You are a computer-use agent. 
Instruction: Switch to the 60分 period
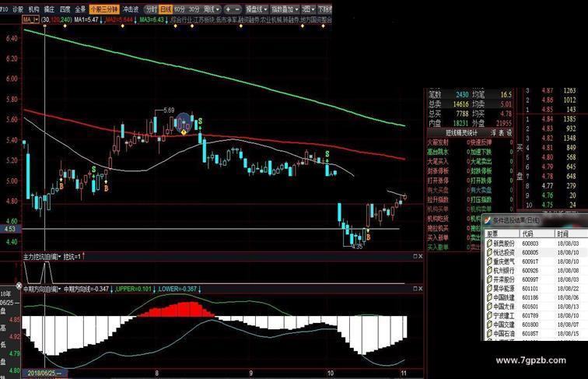pyautogui.click(x=180, y=9)
